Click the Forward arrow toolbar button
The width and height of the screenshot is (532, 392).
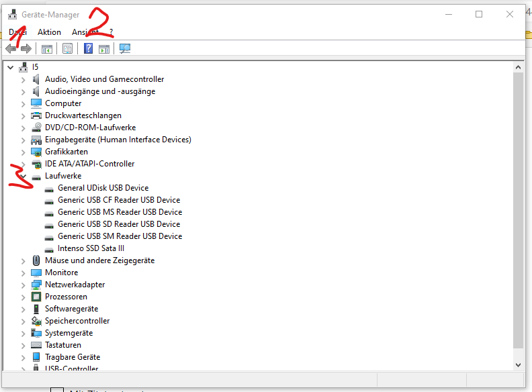click(x=26, y=48)
